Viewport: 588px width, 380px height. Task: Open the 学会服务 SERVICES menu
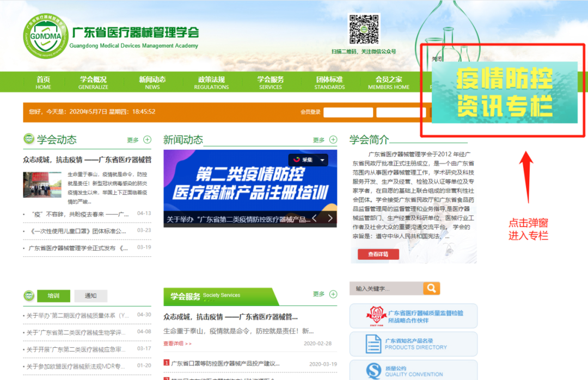point(271,82)
